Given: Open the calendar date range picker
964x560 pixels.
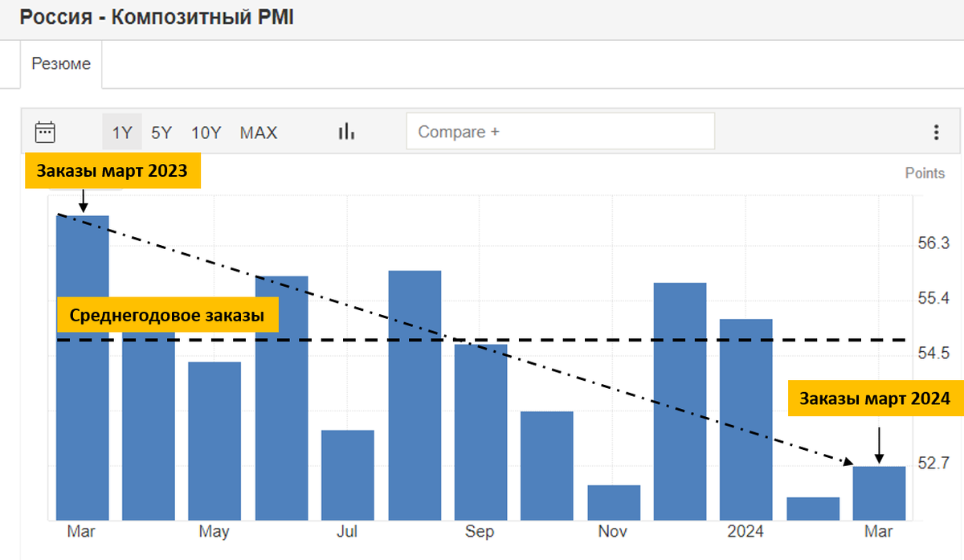Looking at the screenshot, I should 46,132.
